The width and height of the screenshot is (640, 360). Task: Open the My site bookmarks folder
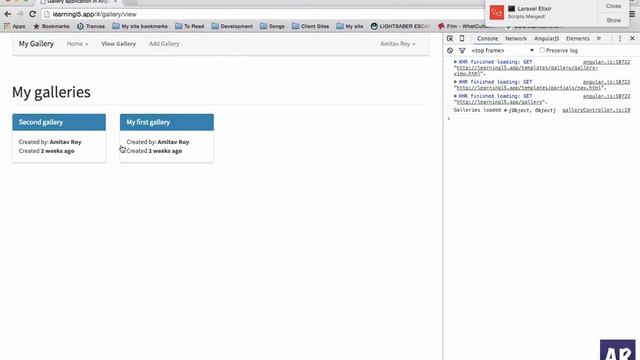140,26
